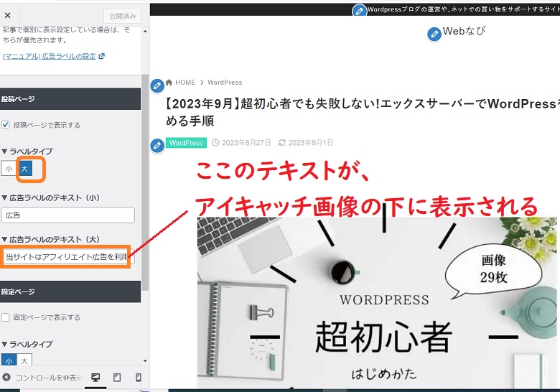This screenshot has width=560, height=392.
Task: Switch to desktop preview device icon
Action: [x=95, y=378]
